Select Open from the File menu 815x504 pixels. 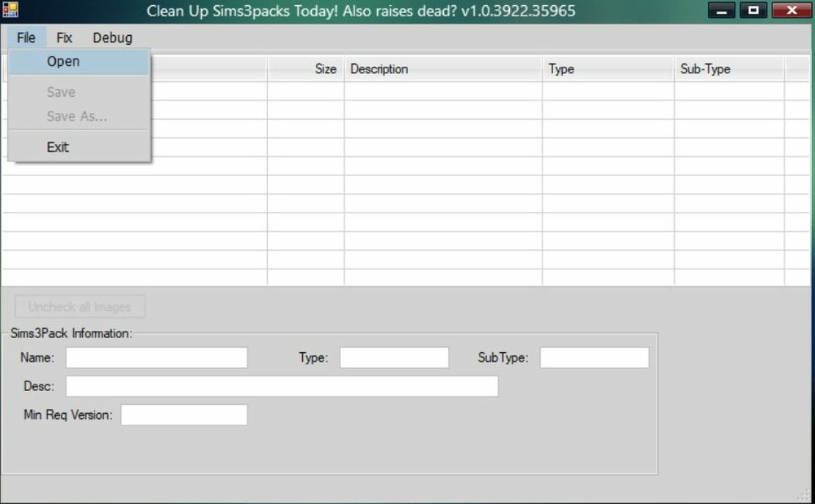coord(79,62)
